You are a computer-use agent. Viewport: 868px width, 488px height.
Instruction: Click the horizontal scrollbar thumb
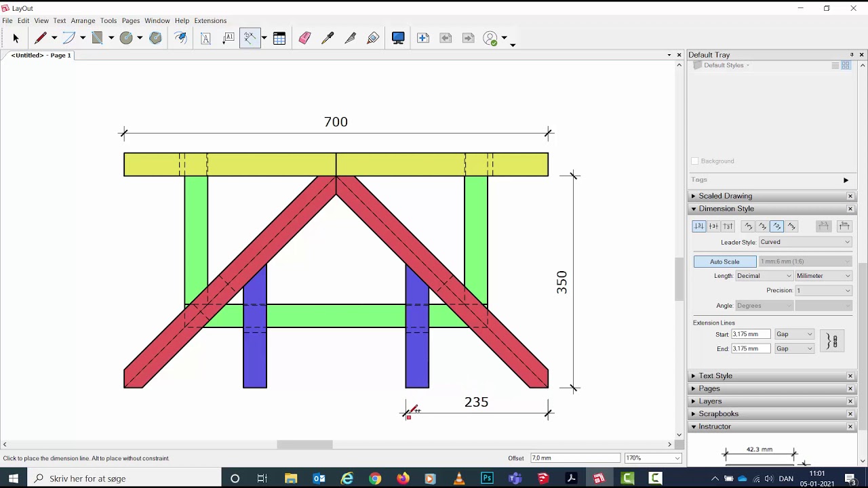[304, 445]
